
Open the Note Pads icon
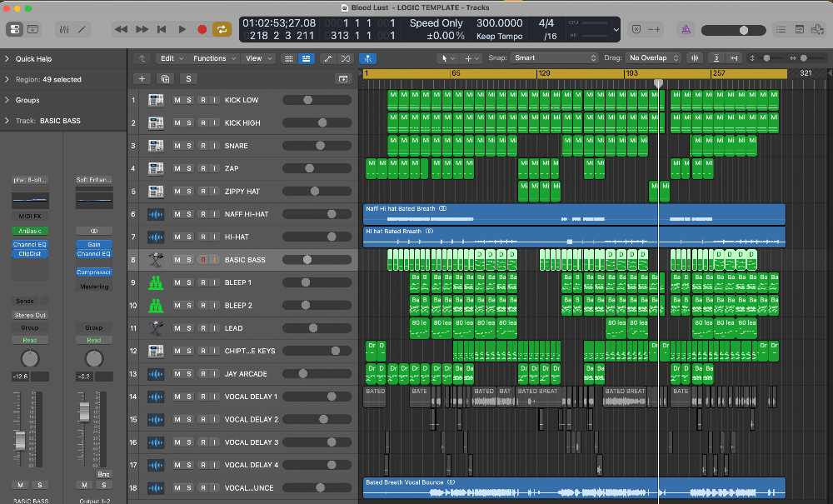coord(799,29)
